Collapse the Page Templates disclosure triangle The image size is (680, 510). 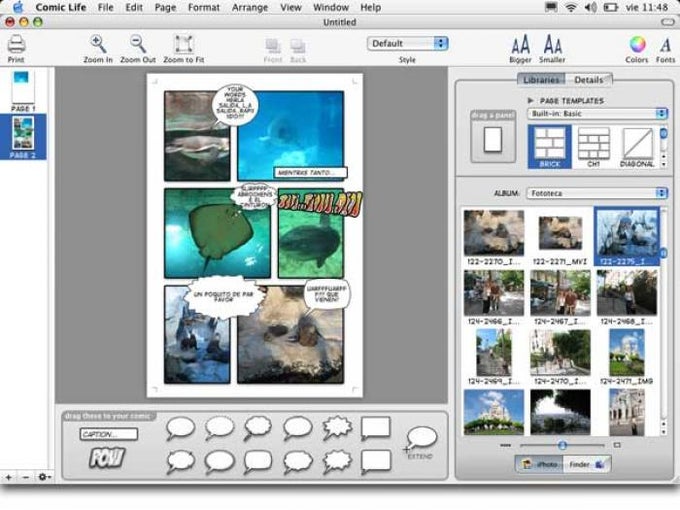click(530, 101)
